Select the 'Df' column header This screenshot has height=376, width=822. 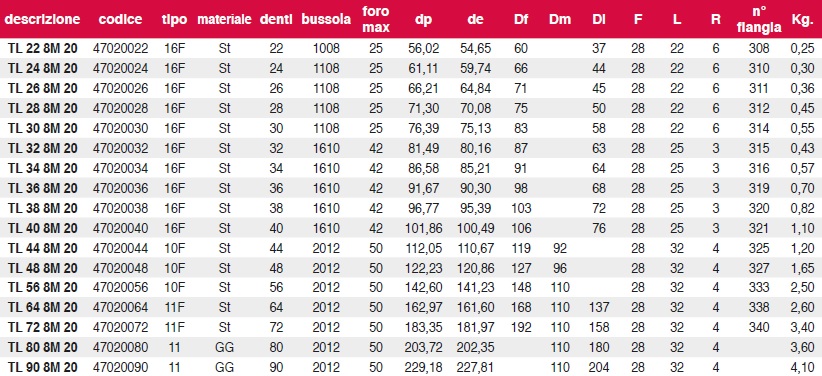tap(521, 20)
